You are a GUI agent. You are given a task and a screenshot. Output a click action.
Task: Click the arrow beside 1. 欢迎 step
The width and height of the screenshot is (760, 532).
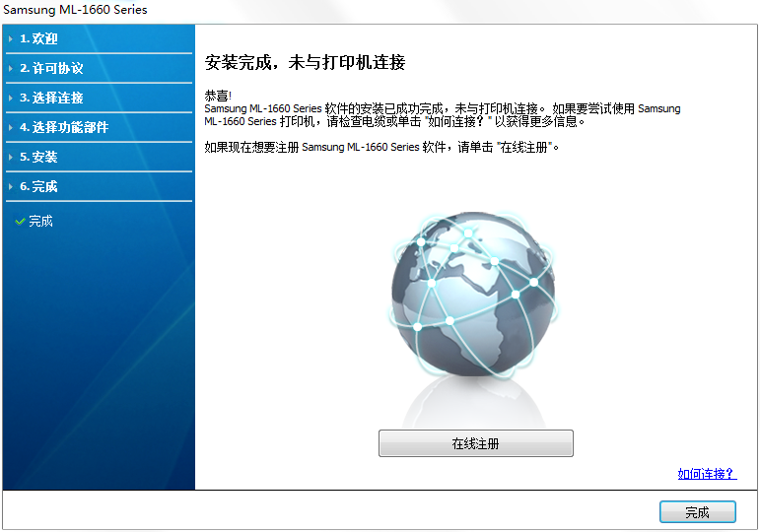[11, 39]
